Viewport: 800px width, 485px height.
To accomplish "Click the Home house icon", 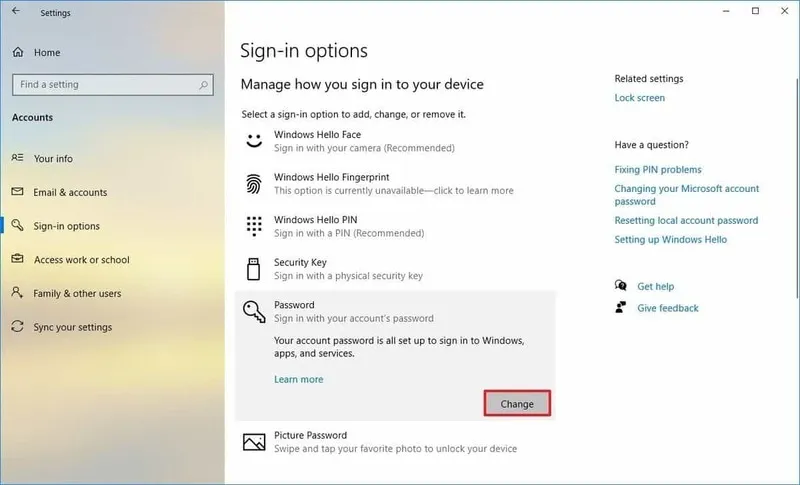I will pyautogui.click(x=18, y=52).
